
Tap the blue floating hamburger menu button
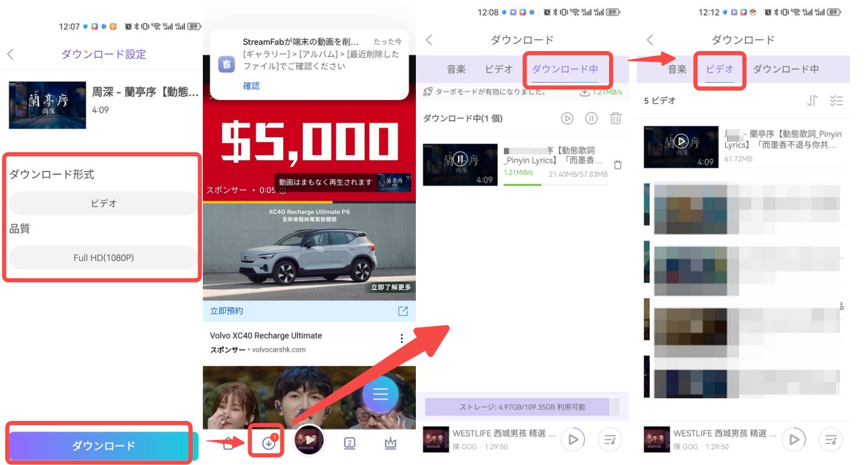380,394
